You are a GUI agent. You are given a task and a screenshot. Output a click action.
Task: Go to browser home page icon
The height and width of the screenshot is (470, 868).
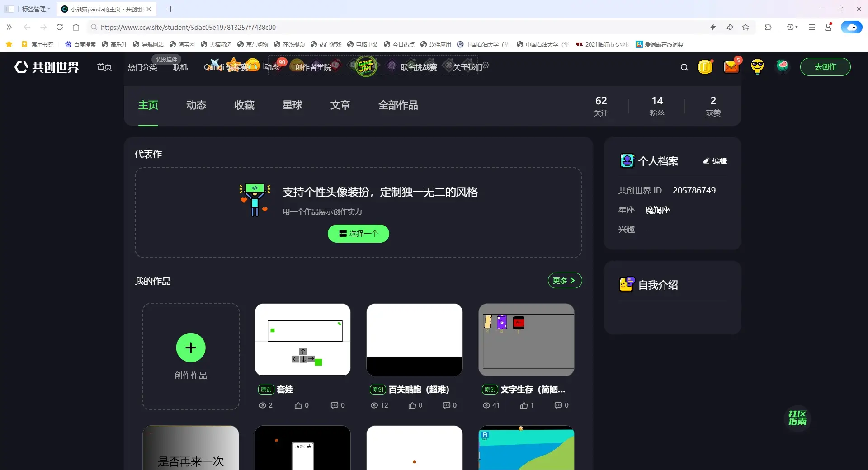click(x=76, y=27)
